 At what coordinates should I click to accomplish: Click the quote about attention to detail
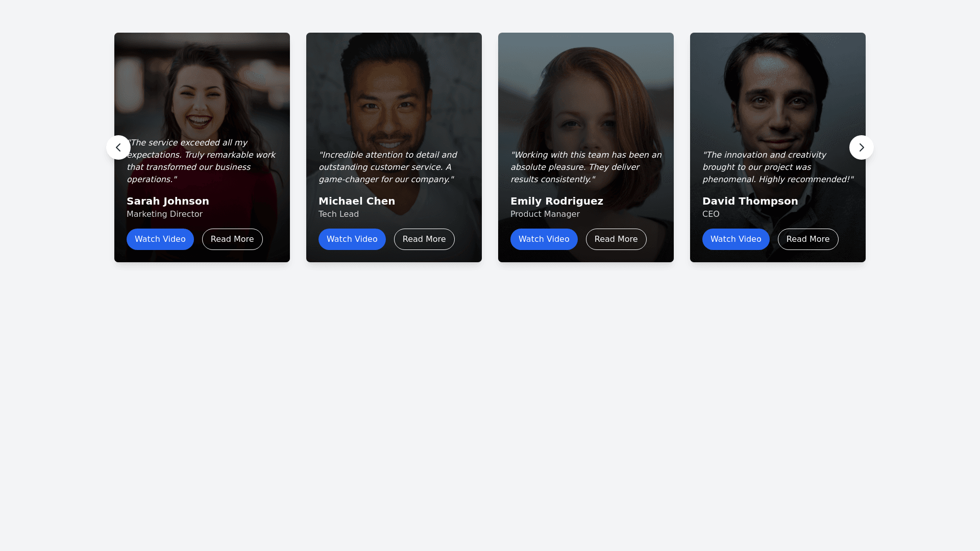coord(387,167)
